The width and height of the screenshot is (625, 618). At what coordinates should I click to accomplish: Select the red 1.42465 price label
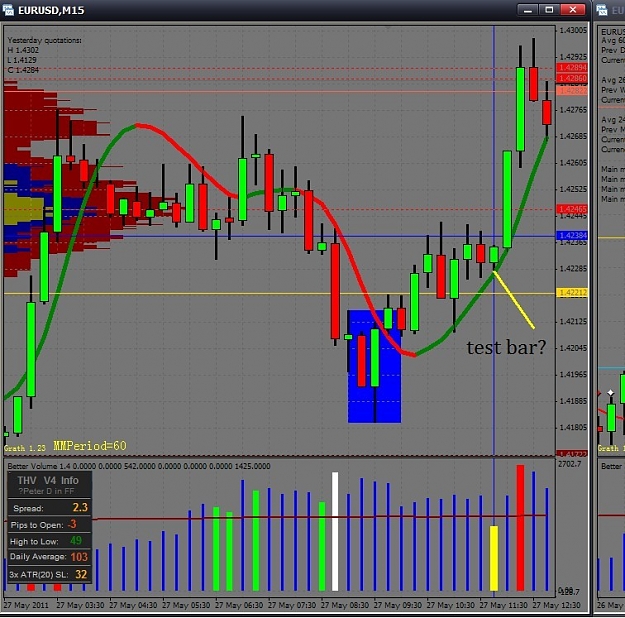click(x=572, y=209)
